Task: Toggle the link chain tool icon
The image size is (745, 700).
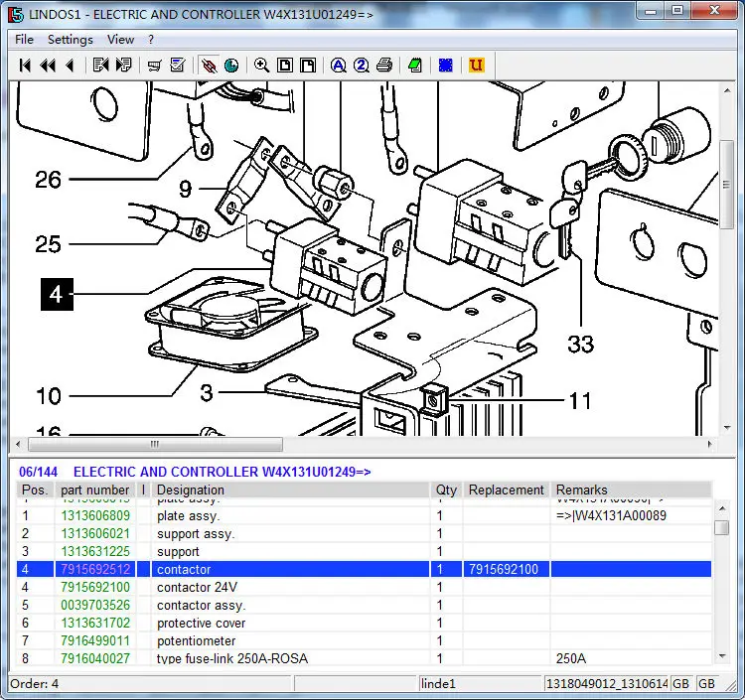Action: (x=209, y=66)
